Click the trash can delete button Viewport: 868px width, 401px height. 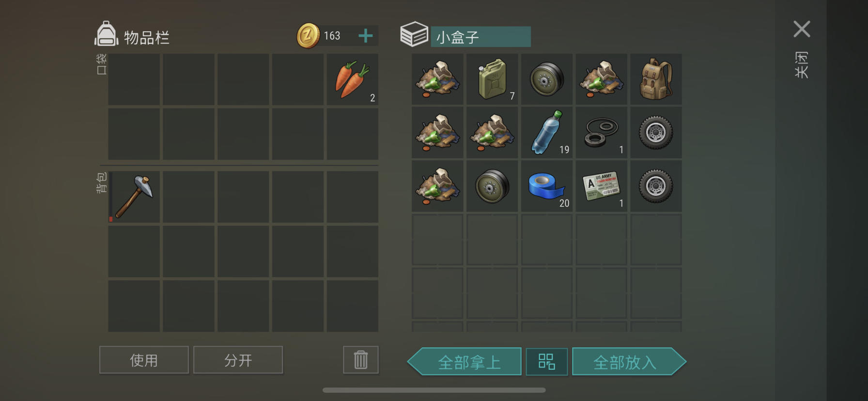(x=361, y=360)
